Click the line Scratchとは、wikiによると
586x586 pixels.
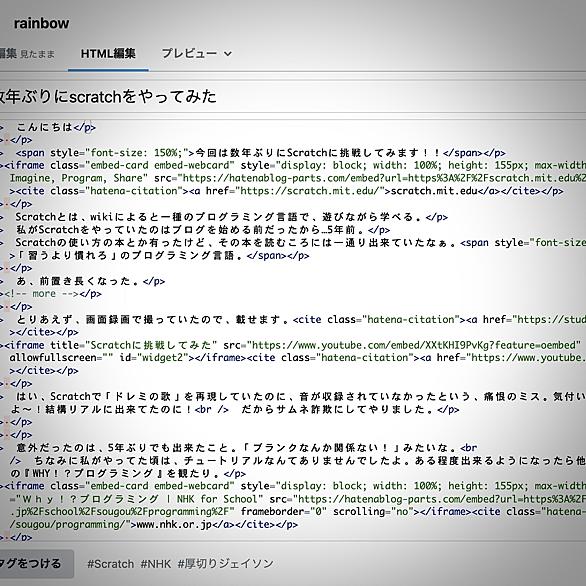coord(231,217)
